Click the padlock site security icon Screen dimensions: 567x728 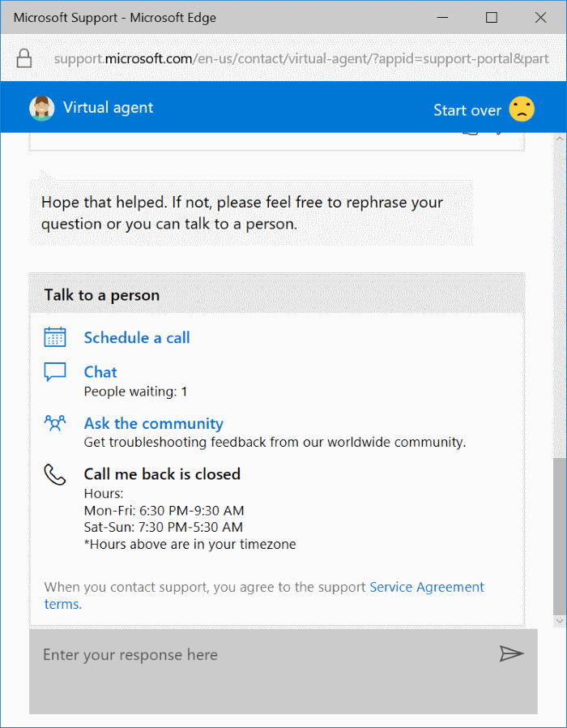(24, 58)
